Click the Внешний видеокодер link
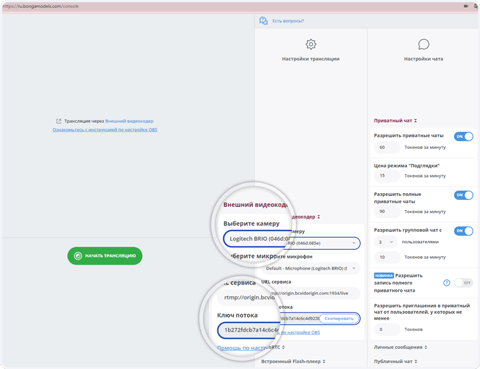The width and height of the screenshot is (480, 369). [129, 121]
